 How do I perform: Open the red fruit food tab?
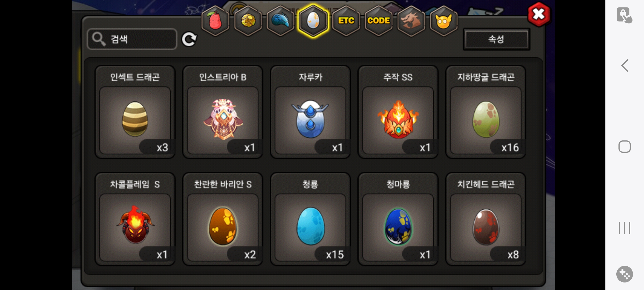215,21
